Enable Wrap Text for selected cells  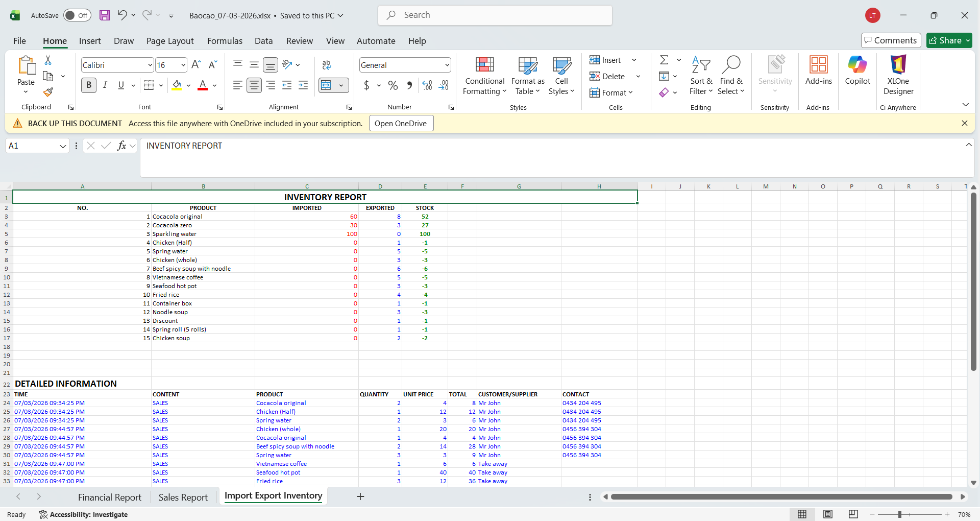tap(327, 65)
